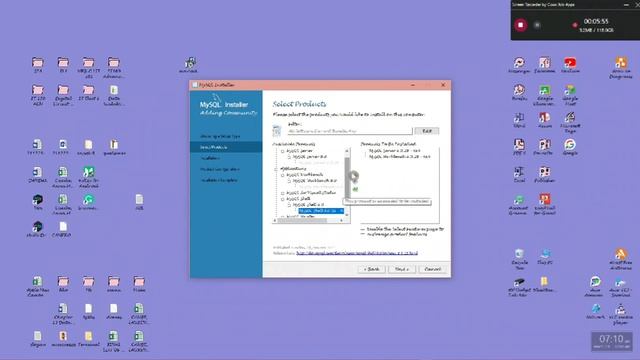Screen dimensions: 640x360
Task: Open the YouTube desktop shortcut
Action: (570, 64)
